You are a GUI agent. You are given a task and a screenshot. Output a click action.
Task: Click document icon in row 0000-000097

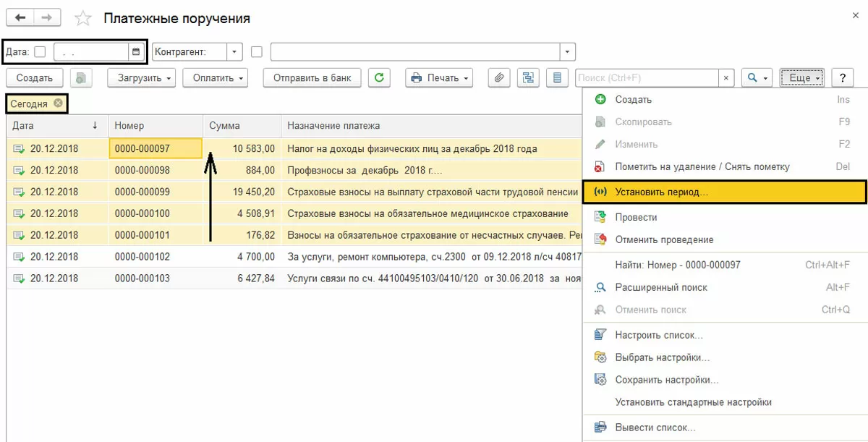tap(19, 149)
